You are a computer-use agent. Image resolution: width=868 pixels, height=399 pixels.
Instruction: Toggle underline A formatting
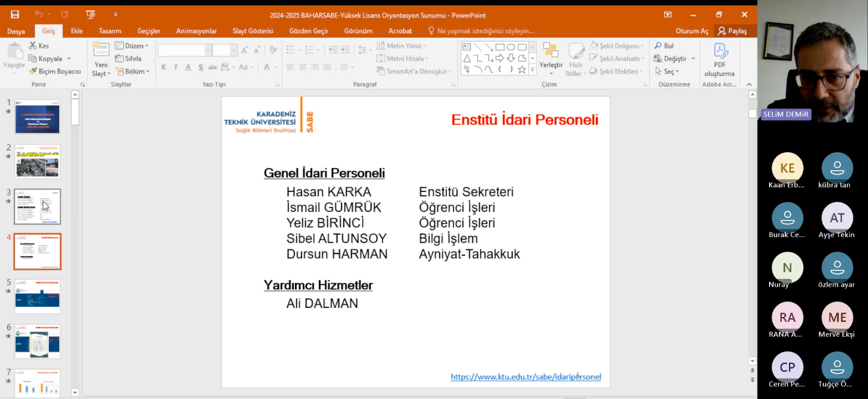188,67
